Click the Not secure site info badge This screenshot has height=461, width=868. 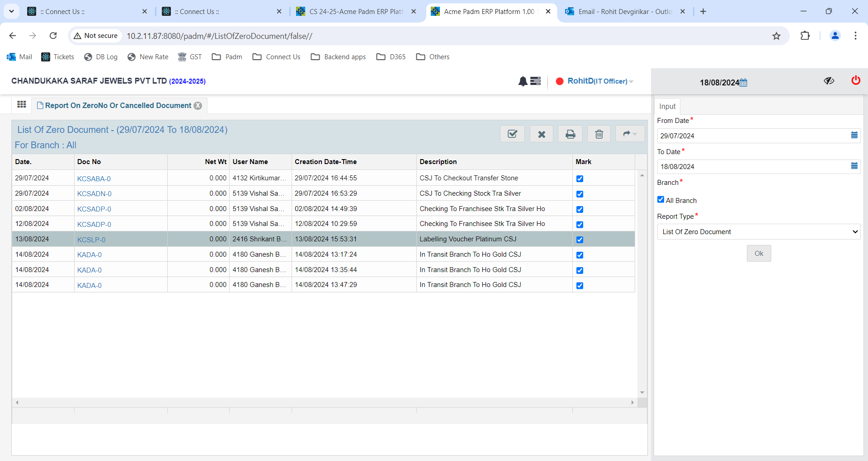coord(95,36)
